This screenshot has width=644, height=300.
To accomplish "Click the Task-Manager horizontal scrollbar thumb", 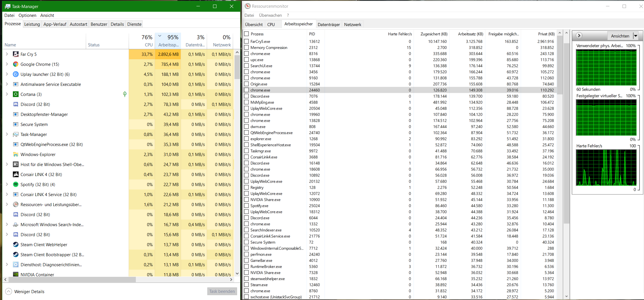I will point(71,280).
